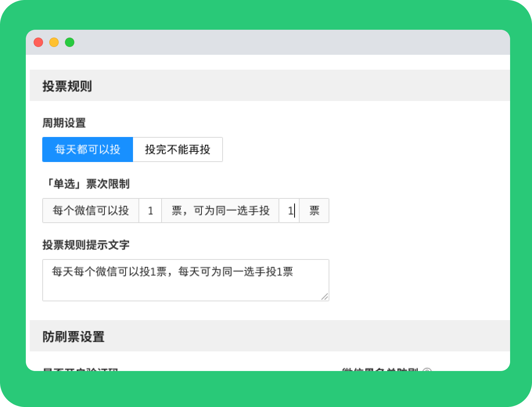
Task: Minimize the window with yellow button
Action: (54, 42)
